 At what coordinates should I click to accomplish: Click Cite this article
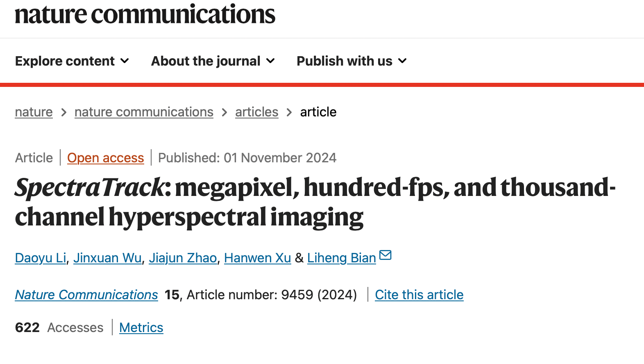coord(419,295)
